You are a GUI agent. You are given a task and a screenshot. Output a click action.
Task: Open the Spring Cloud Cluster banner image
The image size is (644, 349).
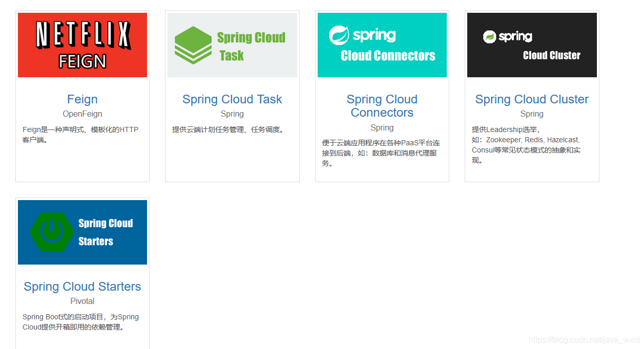(x=532, y=45)
